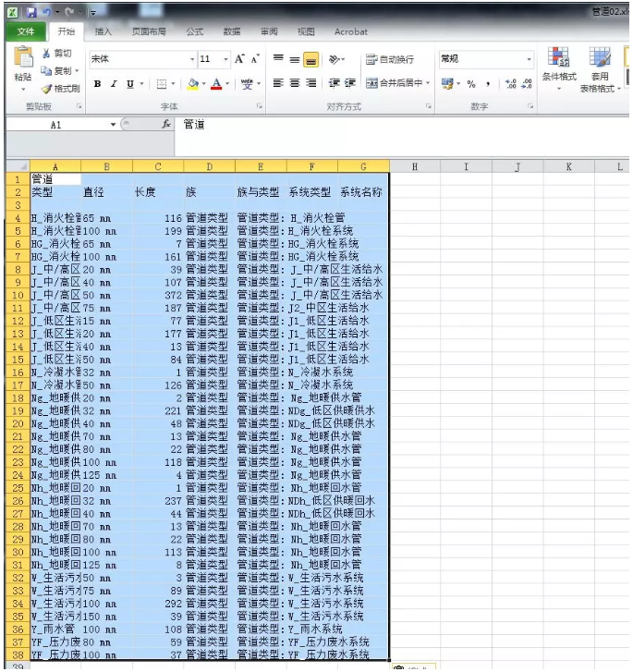Expand the Name Box dropdown arrow
Viewport: 633px width, 672px height.
point(113,125)
